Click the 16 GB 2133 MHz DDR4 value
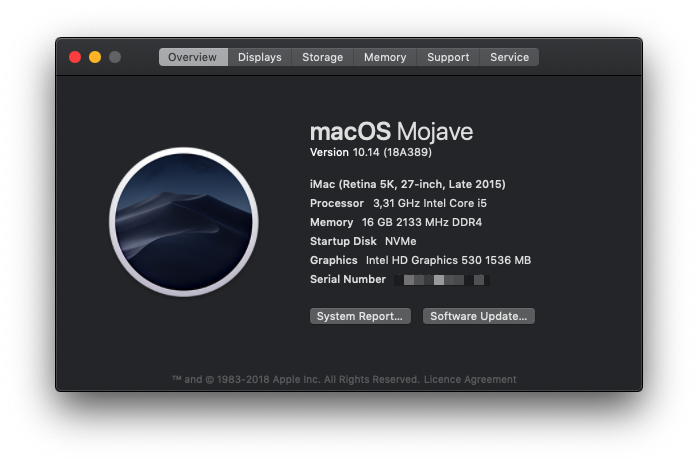 coord(422,222)
